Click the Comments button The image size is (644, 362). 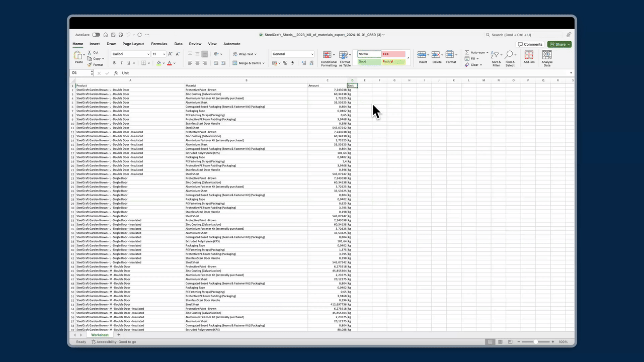[530, 44]
